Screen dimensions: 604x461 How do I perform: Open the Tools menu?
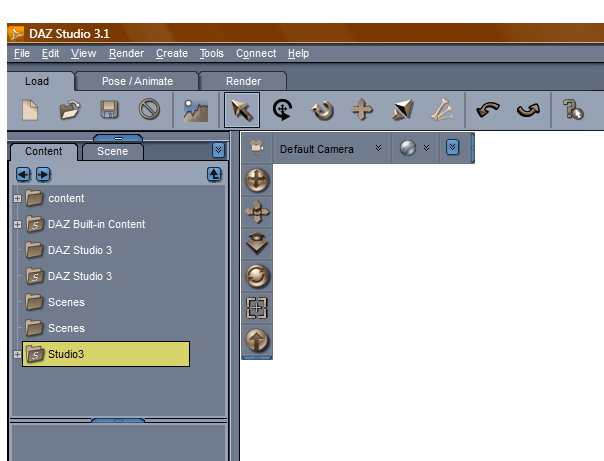point(211,54)
